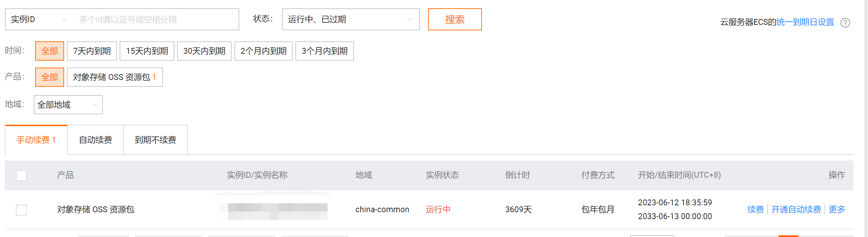Filter by 30天内到期
Image resolution: width=868 pixels, height=237 pixels.
(x=204, y=51)
